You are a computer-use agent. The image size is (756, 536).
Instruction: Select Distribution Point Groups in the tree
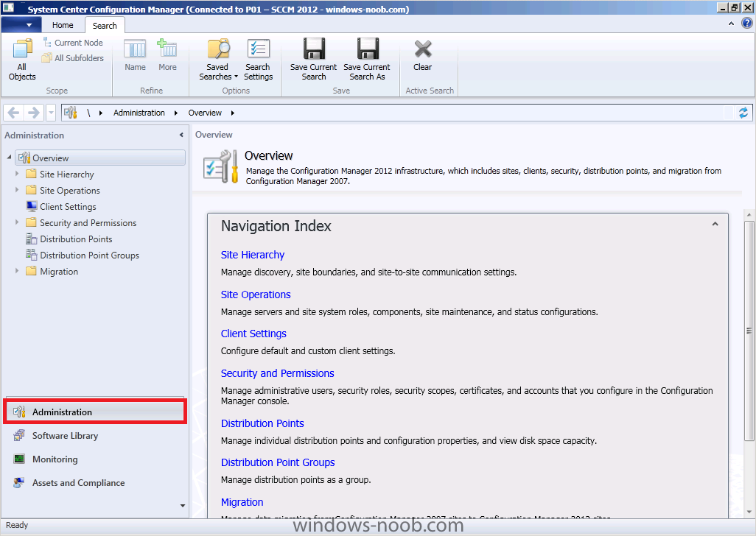click(89, 255)
